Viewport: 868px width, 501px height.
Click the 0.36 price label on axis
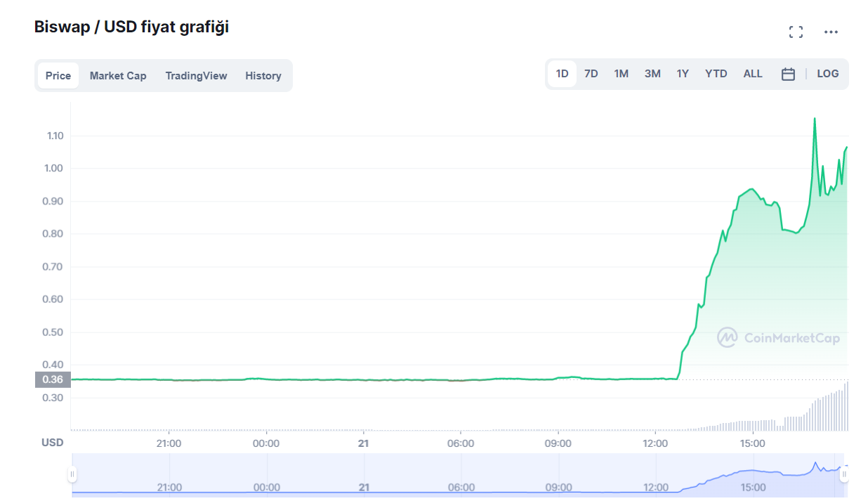click(x=53, y=379)
